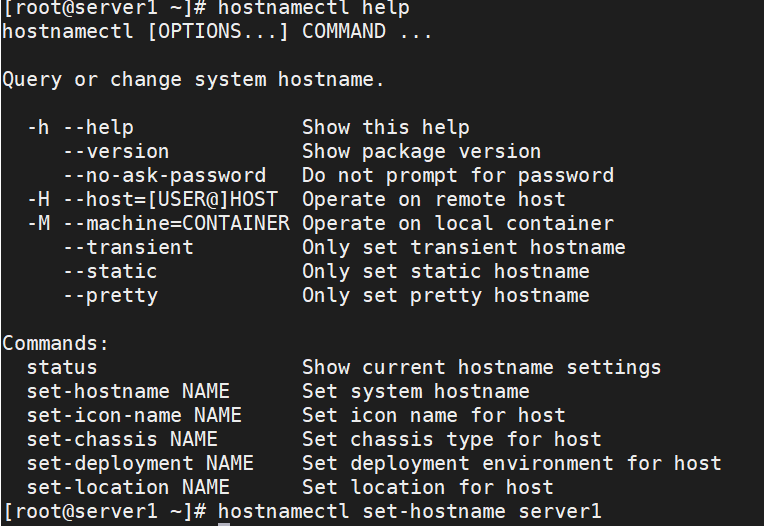Click the '--pretty' option text
The height and width of the screenshot is (526, 764).
tap(111, 296)
